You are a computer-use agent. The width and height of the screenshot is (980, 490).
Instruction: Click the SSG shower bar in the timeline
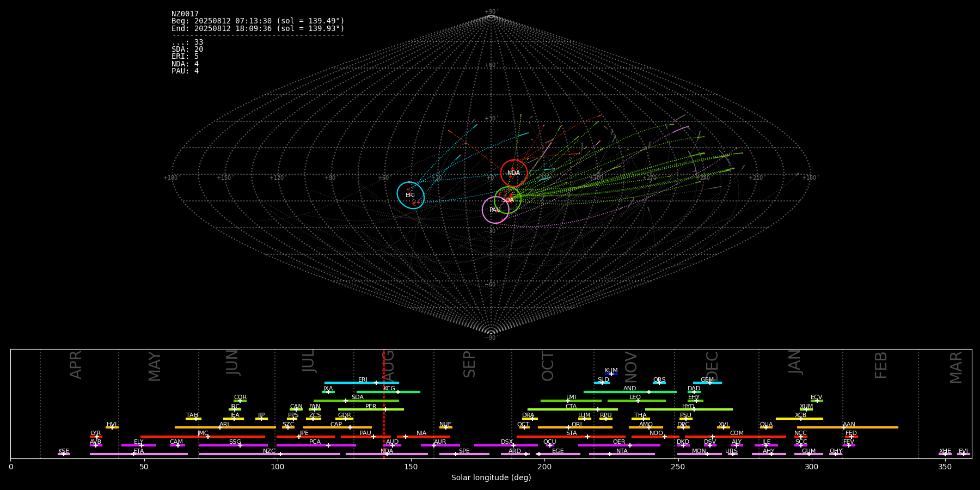pyautogui.click(x=233, y=445)
